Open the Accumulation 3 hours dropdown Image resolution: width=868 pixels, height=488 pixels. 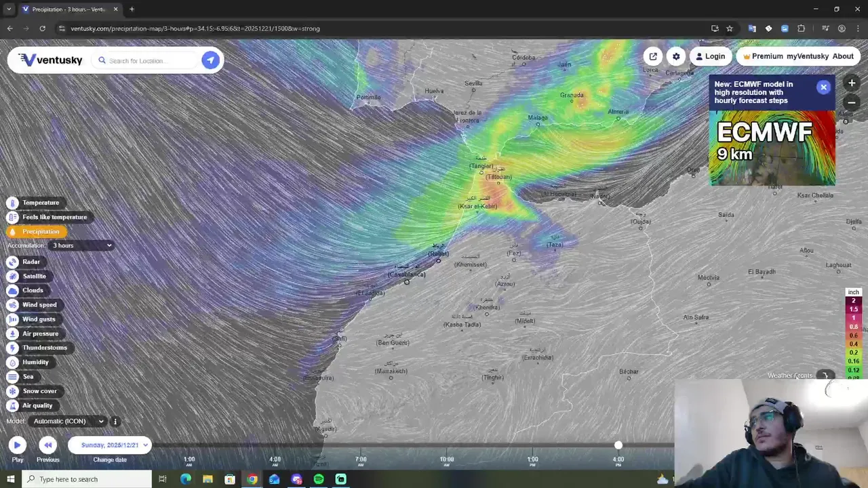point(81,245)
